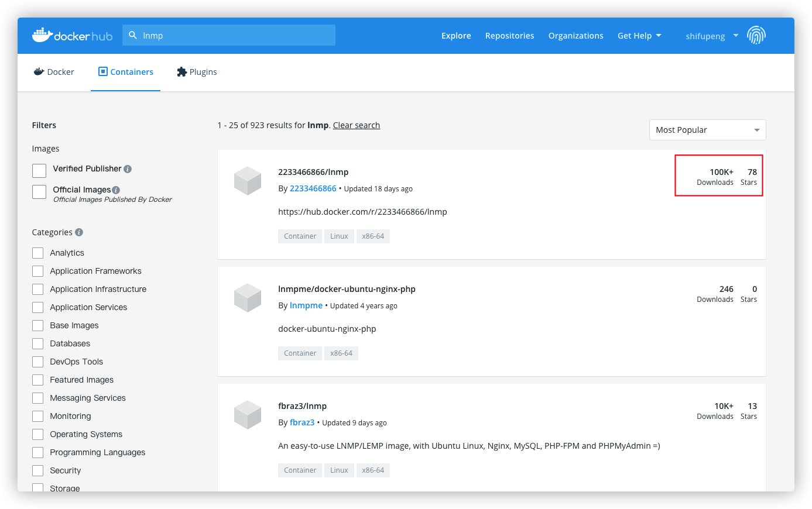Click the x86-64 tag on fbraz3/lnmp
812x509 pixels.
[373, 470]
